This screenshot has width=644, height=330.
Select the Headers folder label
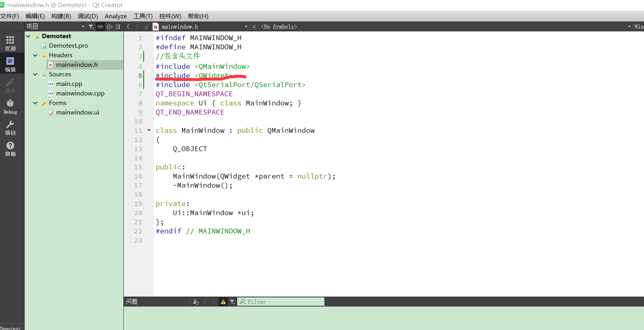[x=60, y=55]
